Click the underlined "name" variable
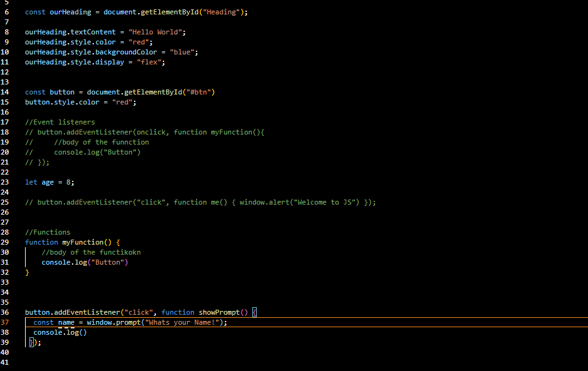Viewport: 588px width, 371px height. pyautogui.click(x=66, y=323)
